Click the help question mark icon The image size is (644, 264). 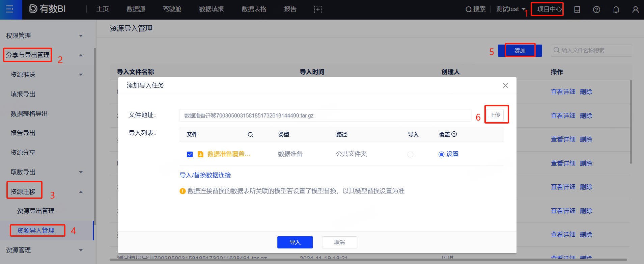click(596, 9)
